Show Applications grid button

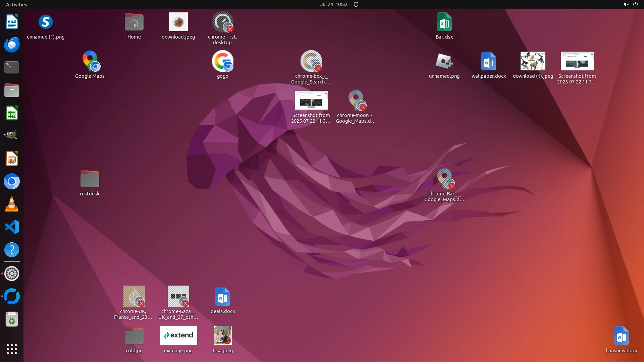12,349
